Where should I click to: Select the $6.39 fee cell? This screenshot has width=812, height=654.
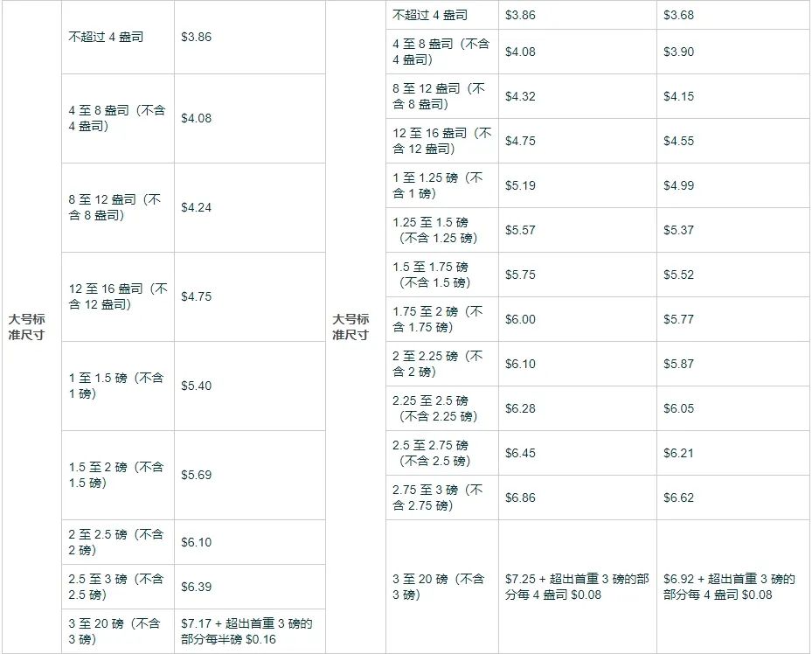(x=196, y=587)
